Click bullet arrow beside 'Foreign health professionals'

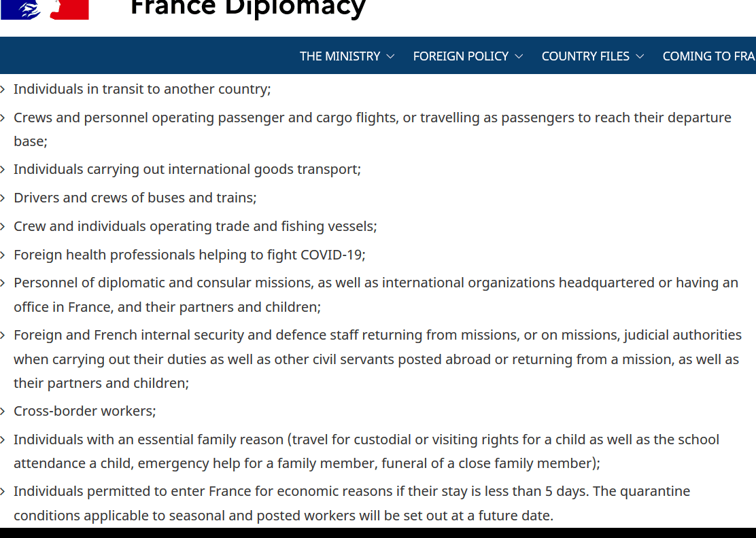pyautogui.click(x=3, y=255)
